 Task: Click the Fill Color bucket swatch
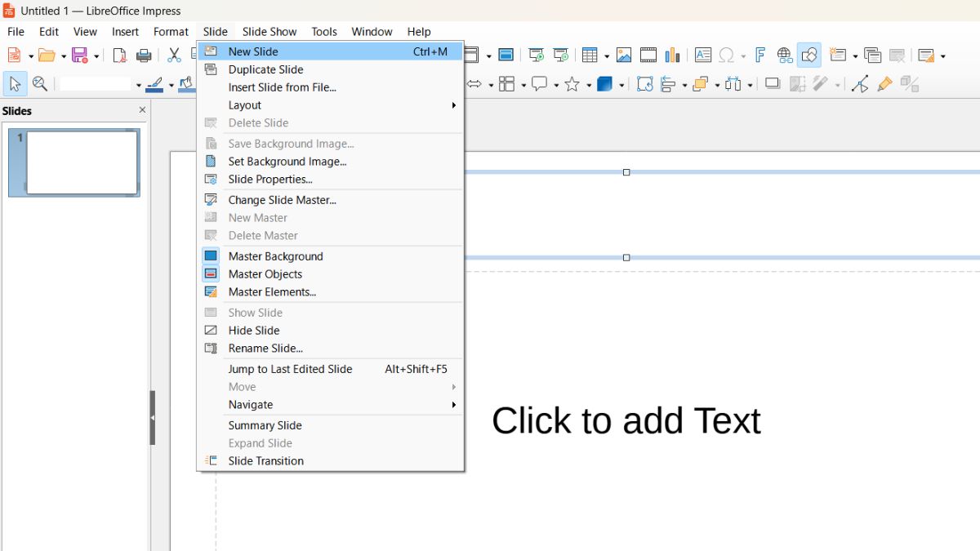click(187, 84)
